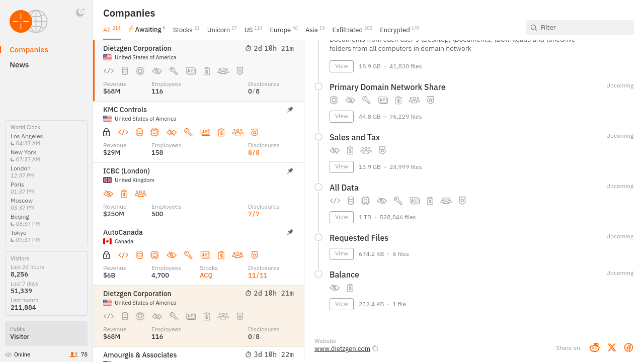
Task: Share on X (Twitter)
Action: point(612,347)
